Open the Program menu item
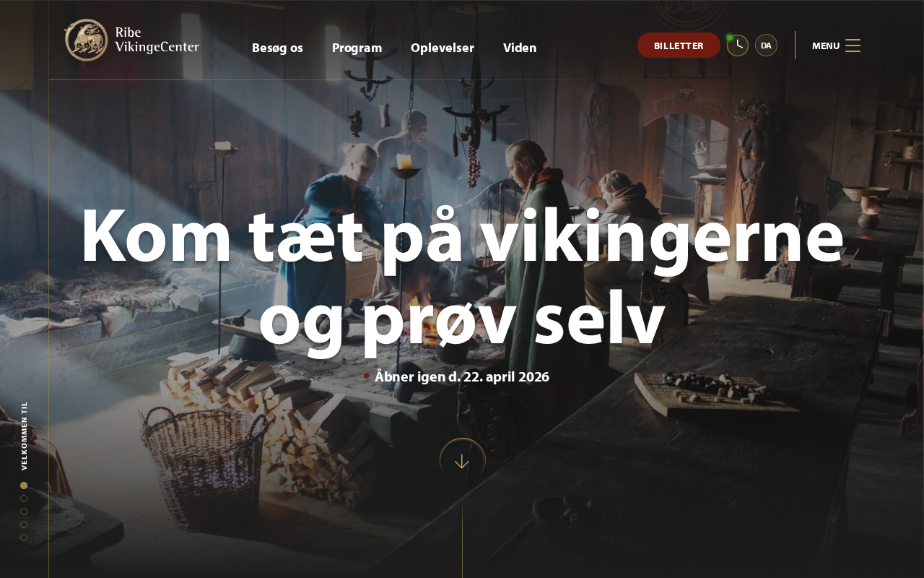Screen dimensions: 924x578 [x=357, y=48]
